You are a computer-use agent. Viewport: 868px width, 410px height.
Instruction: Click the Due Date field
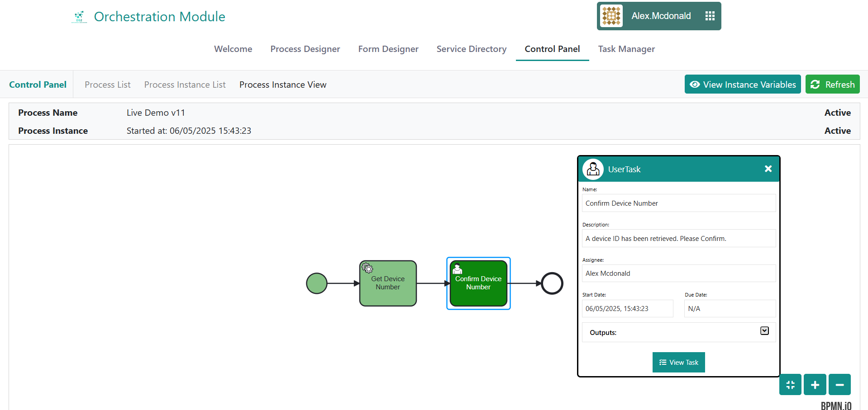pyautogui.click(x=730, y=309)
